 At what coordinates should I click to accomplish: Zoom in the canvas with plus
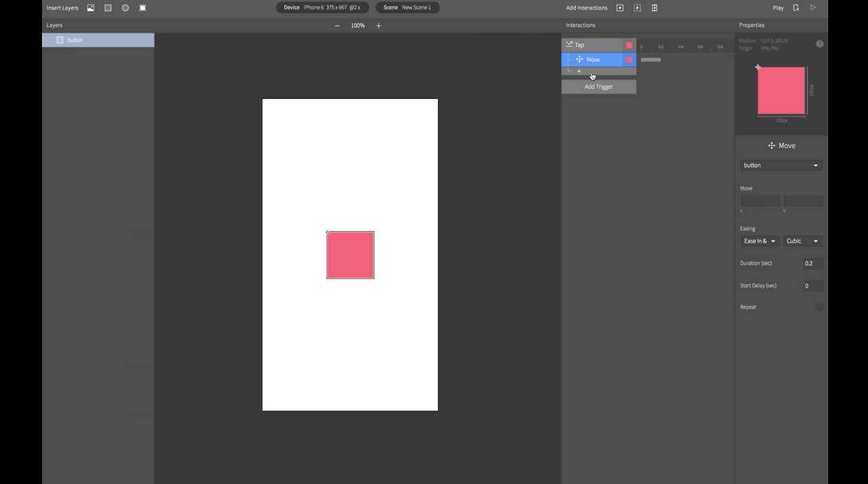click(378, 26)
